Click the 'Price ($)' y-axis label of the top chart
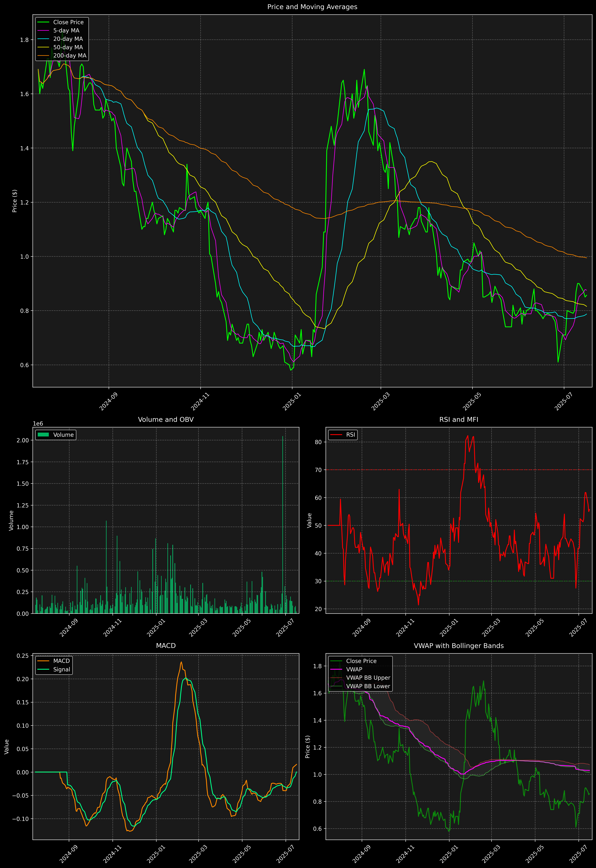The image size is (596, 868). click(x=15, y=201)
